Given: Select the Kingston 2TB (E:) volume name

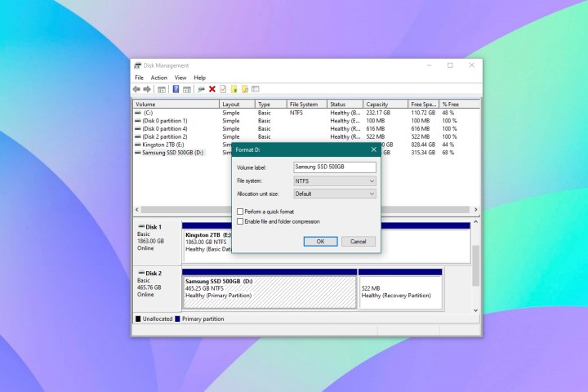Looking at the screenshot, I should [x=163, y=145].
